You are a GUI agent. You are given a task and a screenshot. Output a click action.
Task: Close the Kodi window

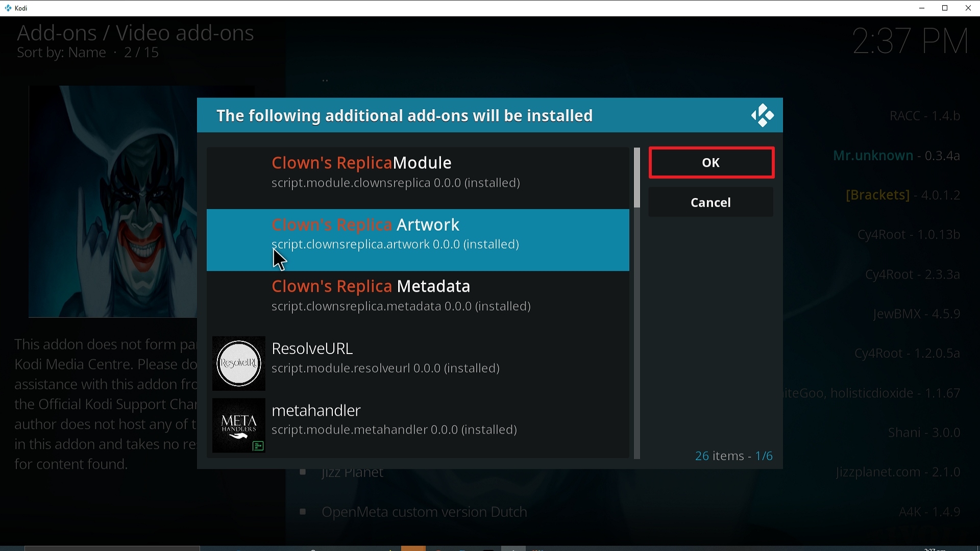(968, 8)
